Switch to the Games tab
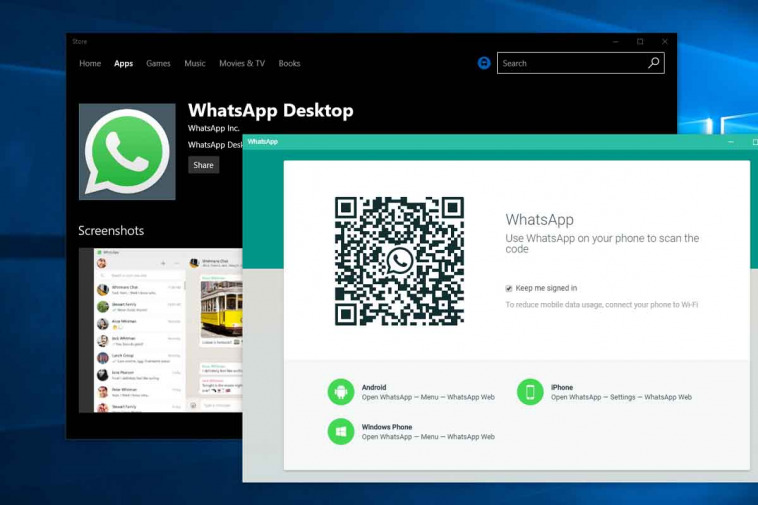758x505 pixels. (158, 63)
